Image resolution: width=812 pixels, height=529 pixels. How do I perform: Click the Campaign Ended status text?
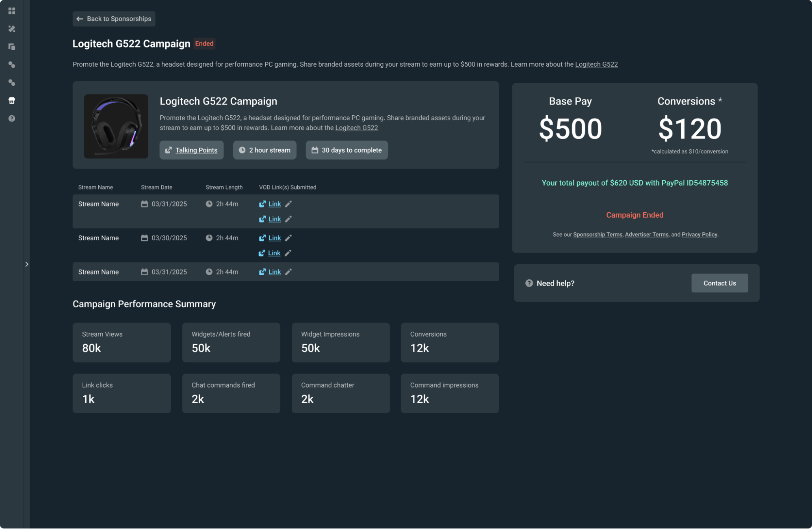pos(634,215)
